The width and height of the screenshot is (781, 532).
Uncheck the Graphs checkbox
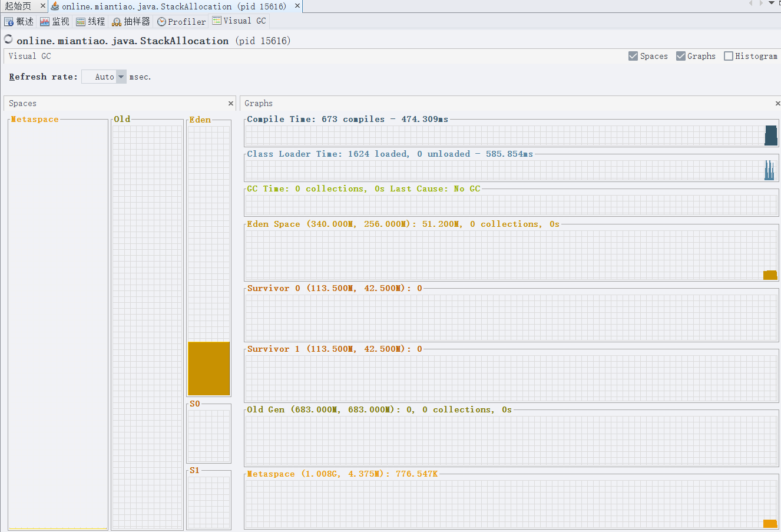tap(681, 56)
